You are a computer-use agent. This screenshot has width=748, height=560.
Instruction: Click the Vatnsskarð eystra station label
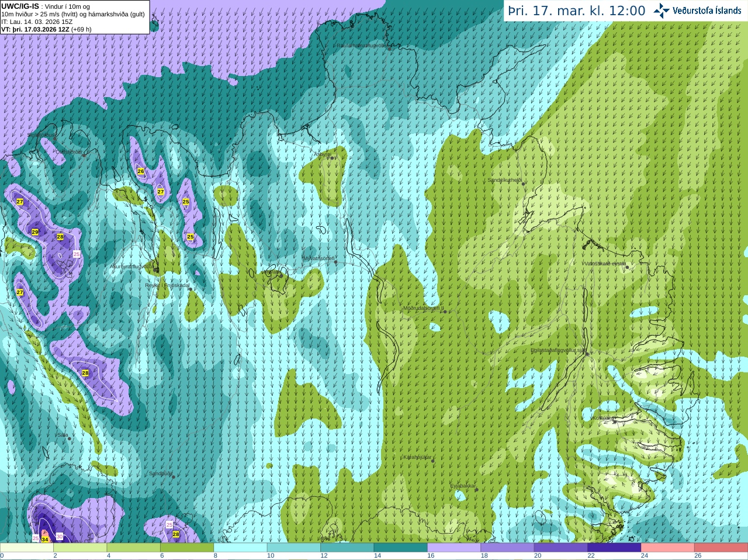pyautogui.click(x=605, y=264)
